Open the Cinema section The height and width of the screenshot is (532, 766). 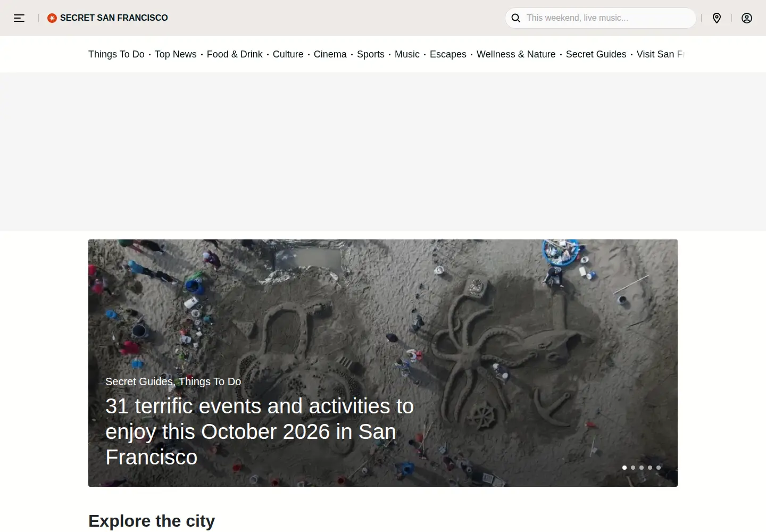click(330, 54)
